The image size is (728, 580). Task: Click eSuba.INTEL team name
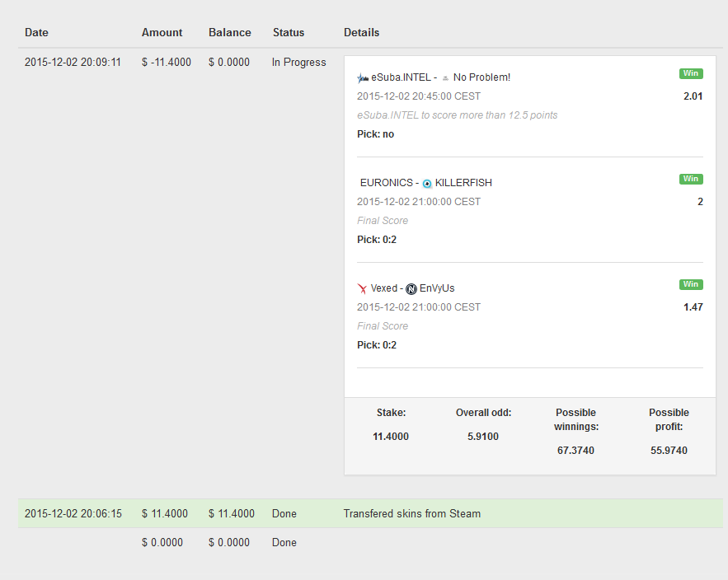point(402,77)
